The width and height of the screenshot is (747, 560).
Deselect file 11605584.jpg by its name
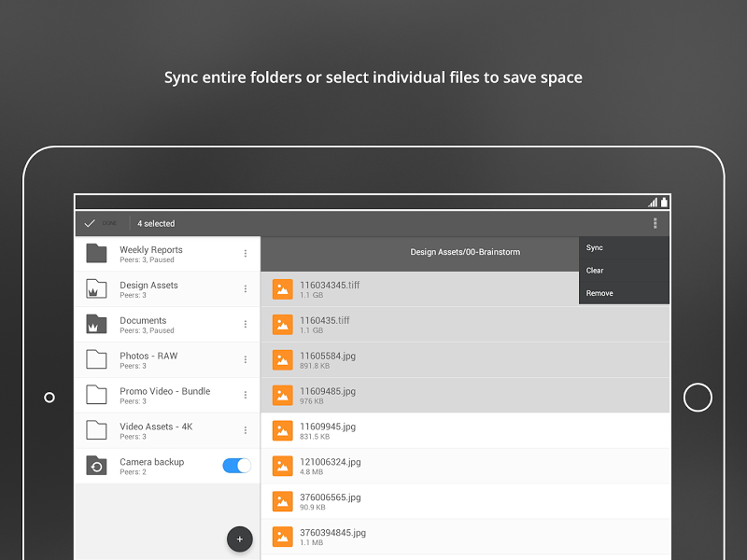(328, 356)
